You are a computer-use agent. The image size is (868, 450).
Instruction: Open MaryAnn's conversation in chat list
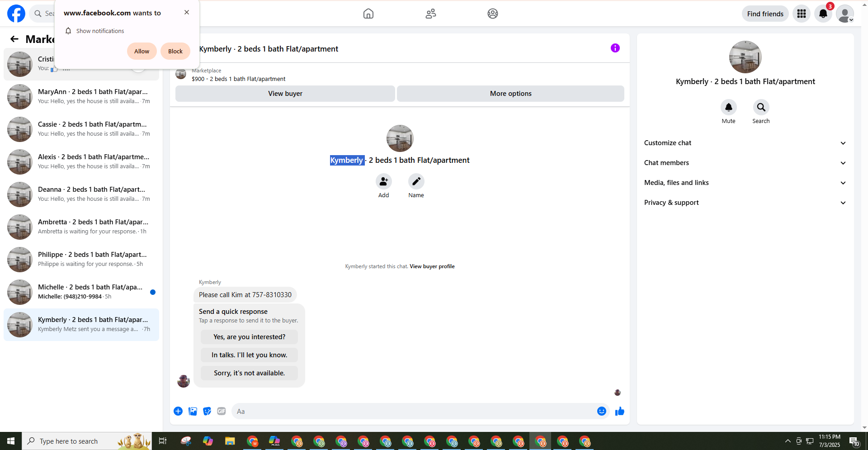point(81,96)
